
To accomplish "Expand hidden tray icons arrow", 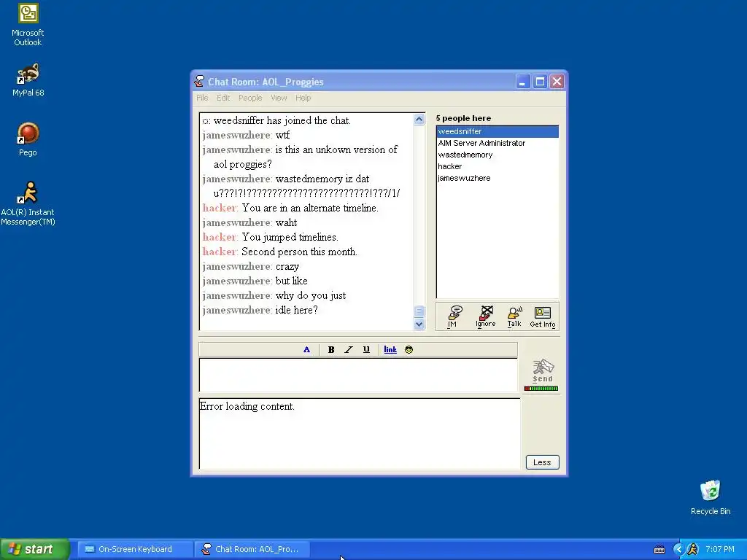I will click(678, 549).
